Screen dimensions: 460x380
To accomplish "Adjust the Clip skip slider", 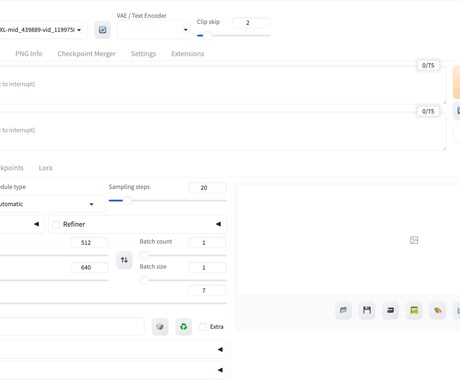I will pyautogui.click(x=233, y=35).
